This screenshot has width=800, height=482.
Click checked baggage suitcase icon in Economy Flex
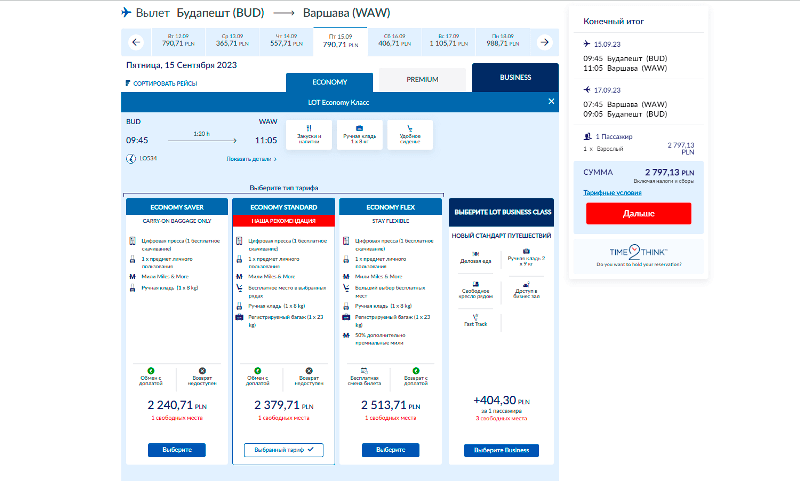pos(346,317)
